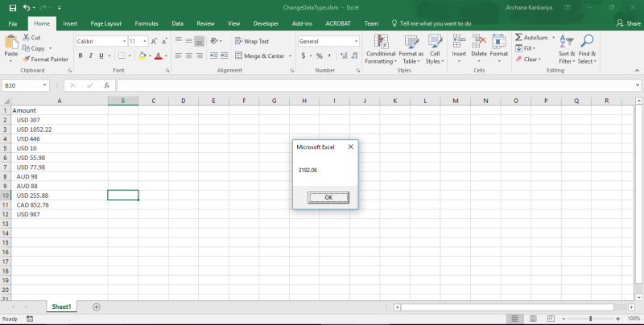Add a new sheet with plus icon
The height and width of the screenshot is (325, 644).
(96, 307)
